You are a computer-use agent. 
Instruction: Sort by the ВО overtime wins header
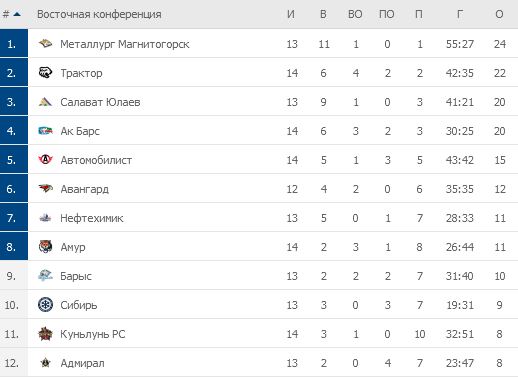click(x=355, y=14)
